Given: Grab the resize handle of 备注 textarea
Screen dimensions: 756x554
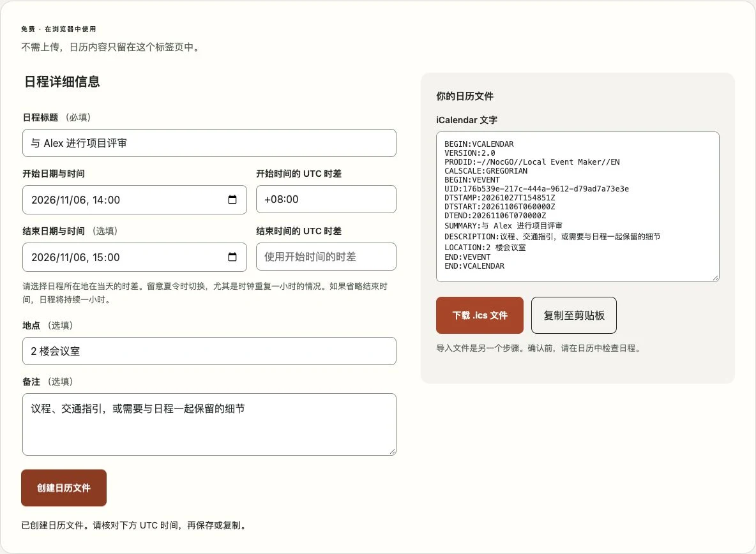Looking at the screenshot, I should (393, 451).
